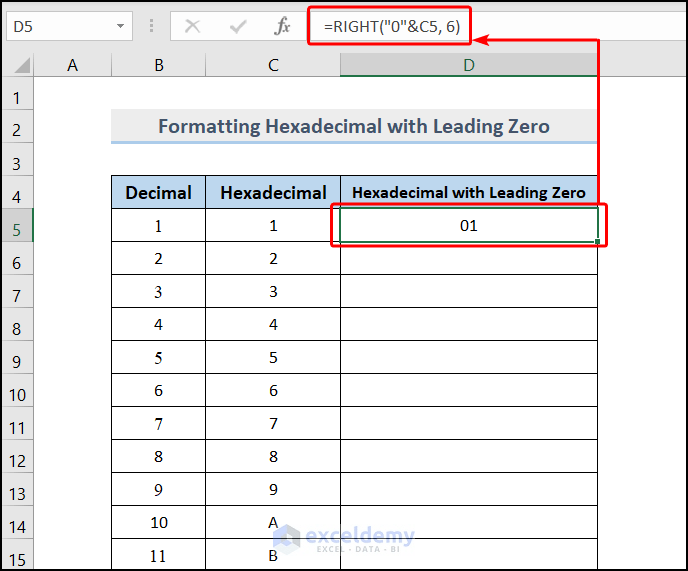Select Hexadecimal cell with value B
The image size is (688, 571).
(273, 554)
